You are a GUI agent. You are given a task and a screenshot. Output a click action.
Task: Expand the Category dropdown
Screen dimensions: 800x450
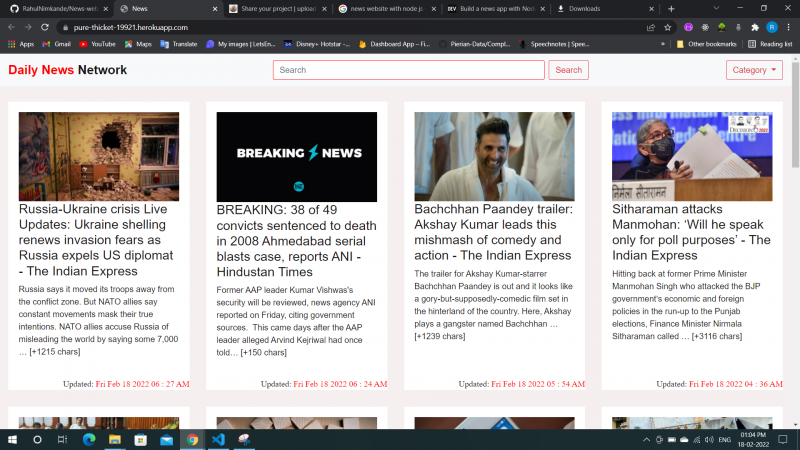point(754,70)
